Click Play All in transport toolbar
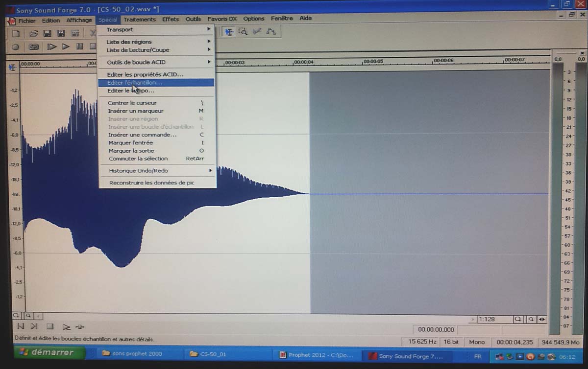588x369 pixels. pos(51,47)
